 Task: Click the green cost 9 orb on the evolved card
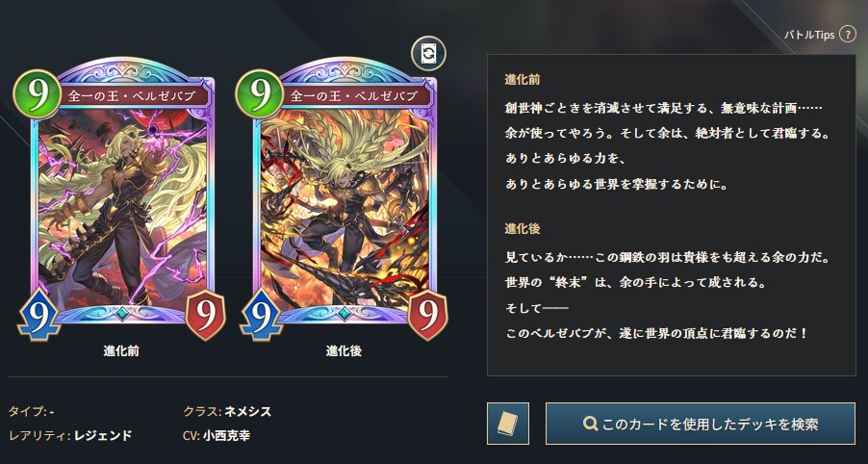pos(259,94)
